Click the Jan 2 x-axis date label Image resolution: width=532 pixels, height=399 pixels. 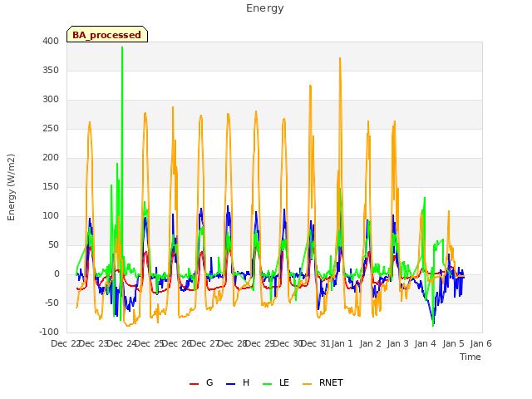(x=370, y=343)
